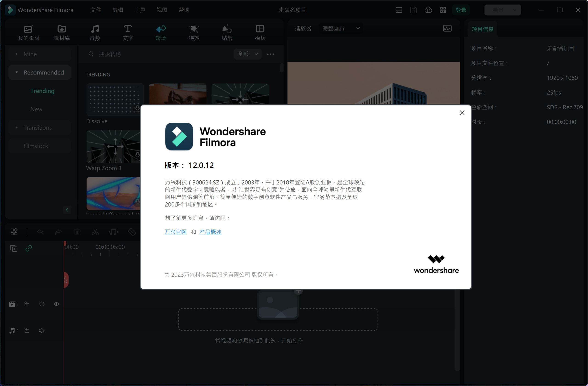Viewport: 588px width, 386px height.
Task: Click the 搜索转场 search field
Action: [x=158, y=54]
